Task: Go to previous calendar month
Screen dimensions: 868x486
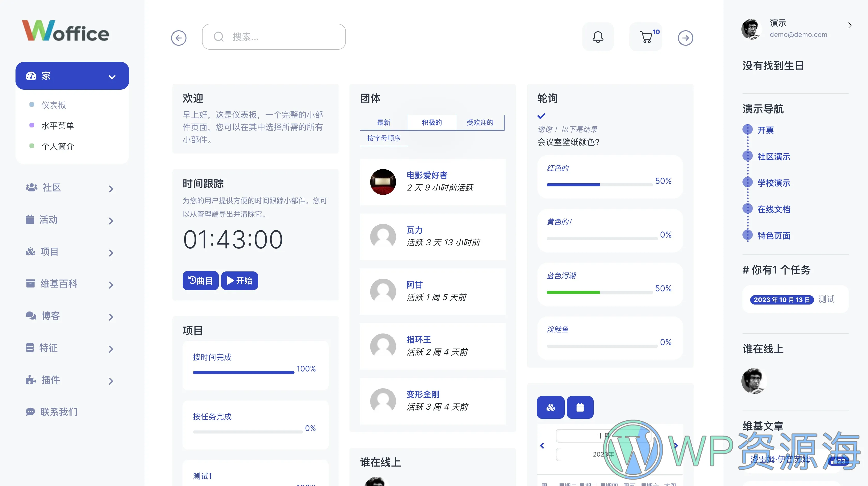Action: (542, 445)
